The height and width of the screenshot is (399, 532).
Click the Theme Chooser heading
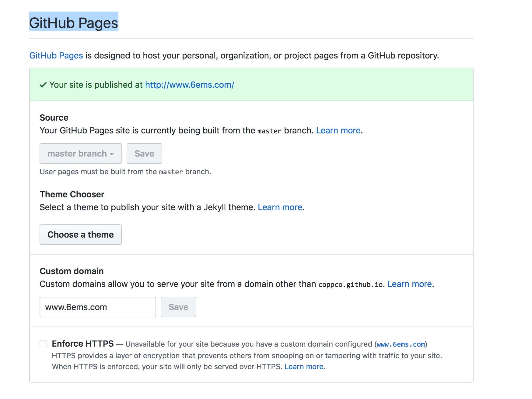click(72, 194)
